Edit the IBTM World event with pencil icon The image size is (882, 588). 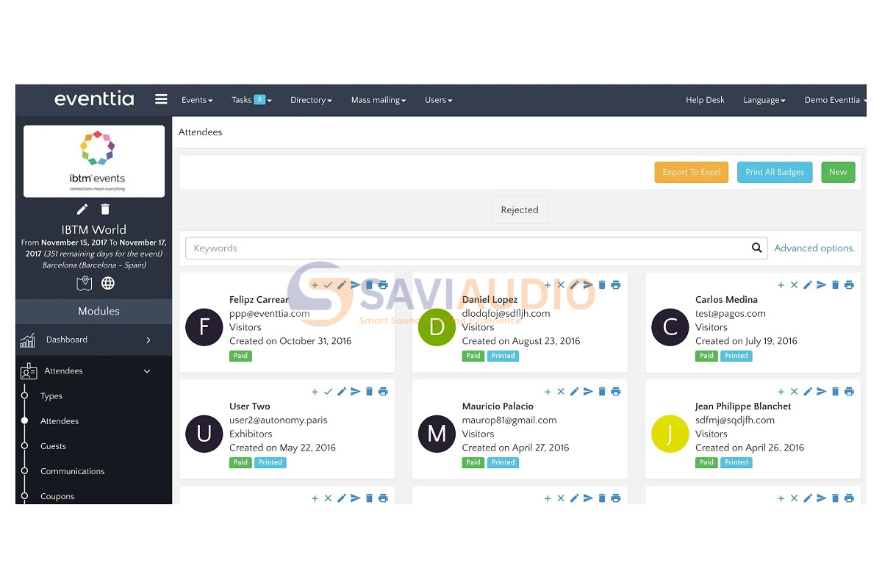(82, 209)
